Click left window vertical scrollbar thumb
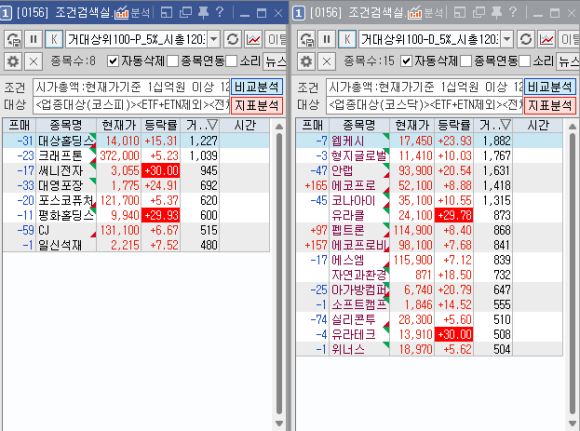This screenshot has width=580, height=431. pyautogui.click(x=279, y=274)
